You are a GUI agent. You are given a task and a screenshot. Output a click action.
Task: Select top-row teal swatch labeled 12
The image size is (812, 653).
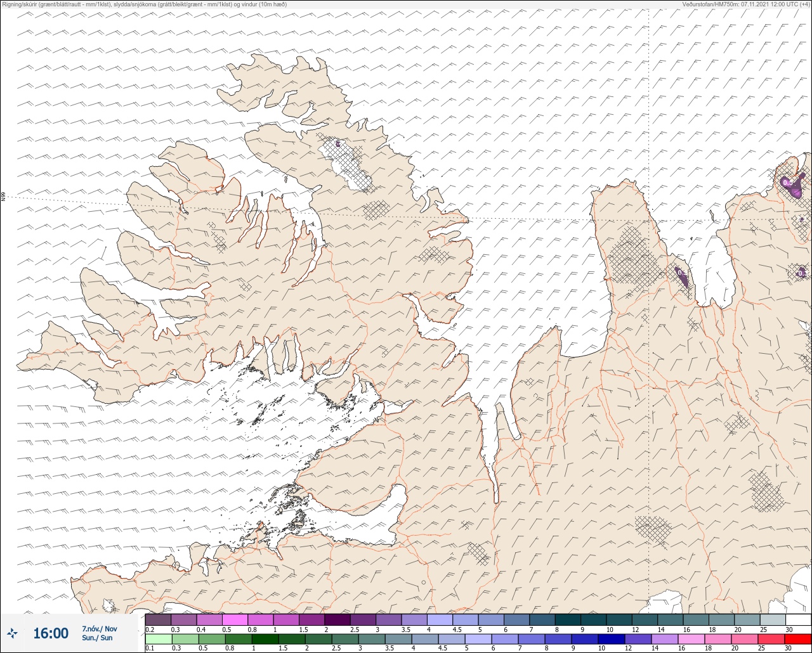pyautogui.click(x=645, y=619)
